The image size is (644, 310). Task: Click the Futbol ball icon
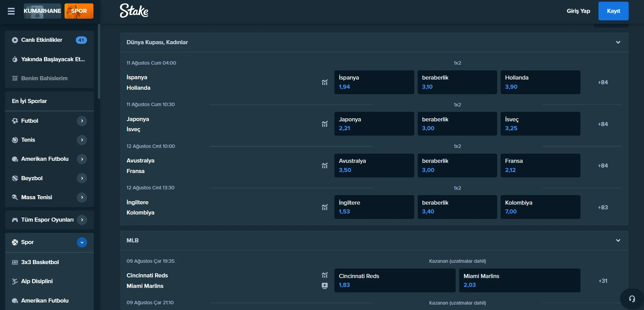pyautogui.click(x=15, y=121)
